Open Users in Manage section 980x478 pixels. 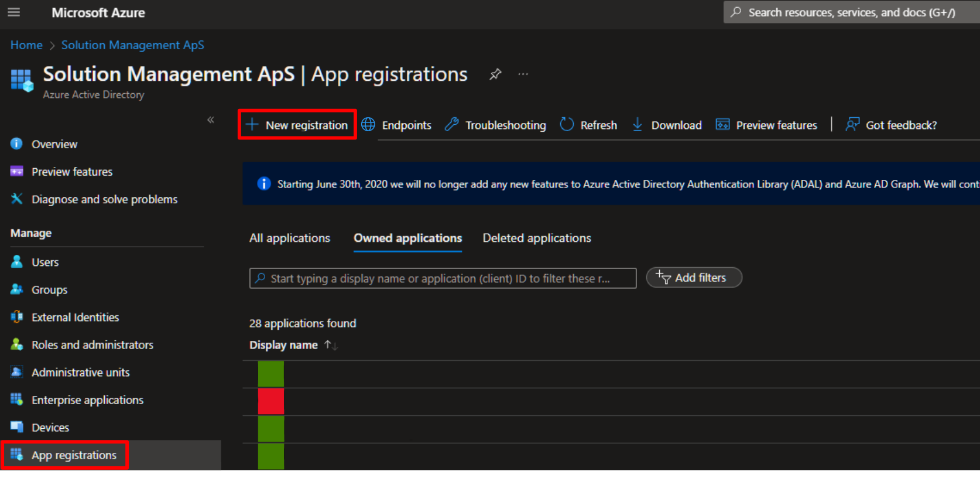coord(45,262)
